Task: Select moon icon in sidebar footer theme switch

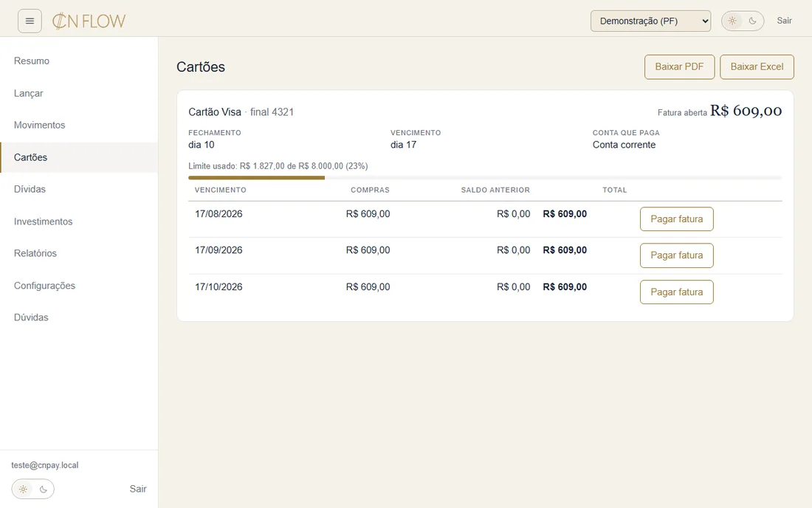Action: coord(44,489)
